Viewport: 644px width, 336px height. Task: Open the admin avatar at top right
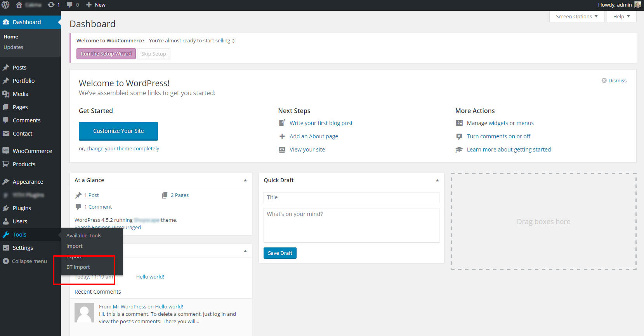(x=638, y=5)
